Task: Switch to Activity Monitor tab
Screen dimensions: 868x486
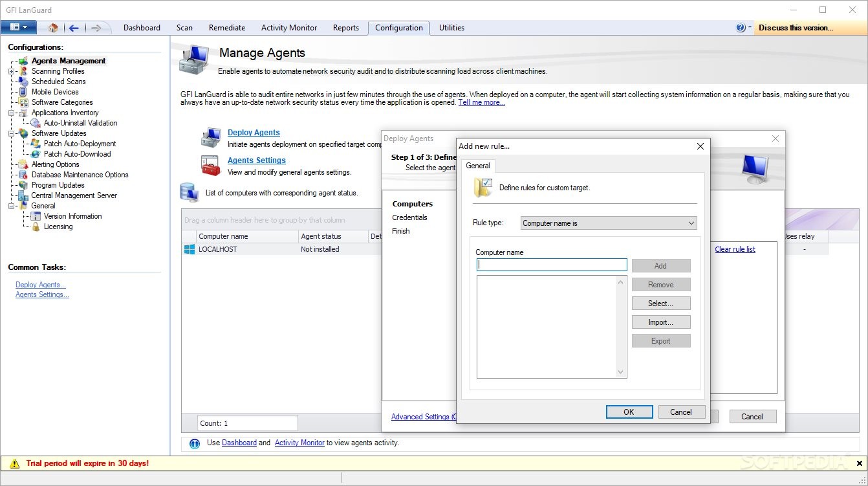Action: [289, 28]
